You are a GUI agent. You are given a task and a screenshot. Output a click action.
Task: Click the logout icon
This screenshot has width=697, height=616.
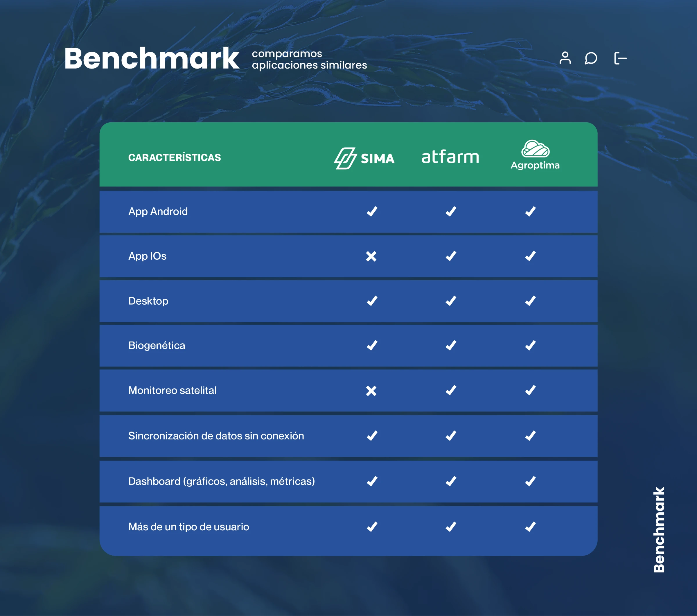(620, 58)
